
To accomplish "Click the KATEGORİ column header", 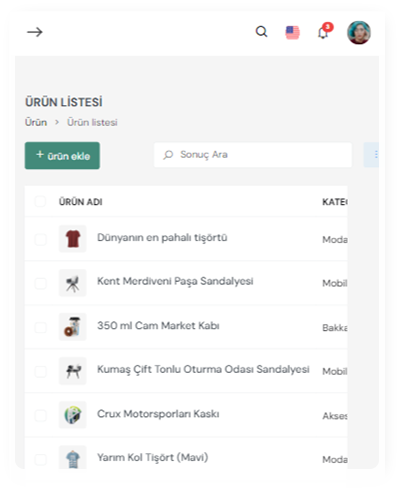I will (x=335, y=202).
